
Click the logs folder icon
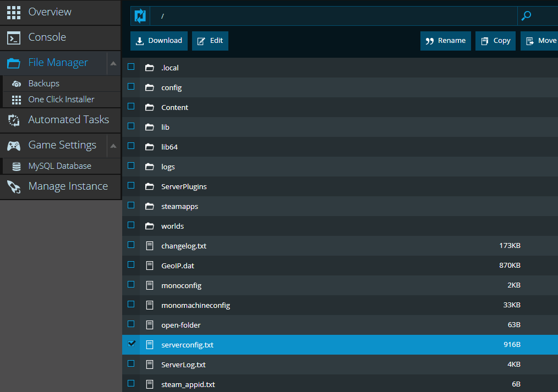click(150, 167)
